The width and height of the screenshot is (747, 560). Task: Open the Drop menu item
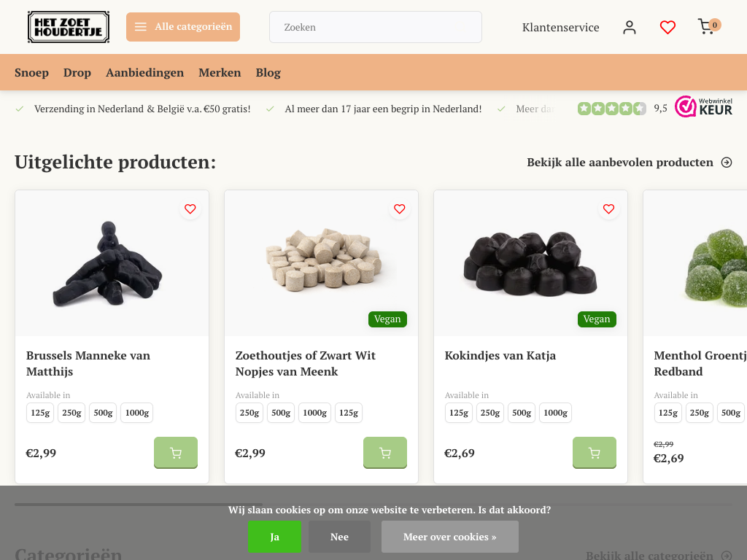point(77,72)
